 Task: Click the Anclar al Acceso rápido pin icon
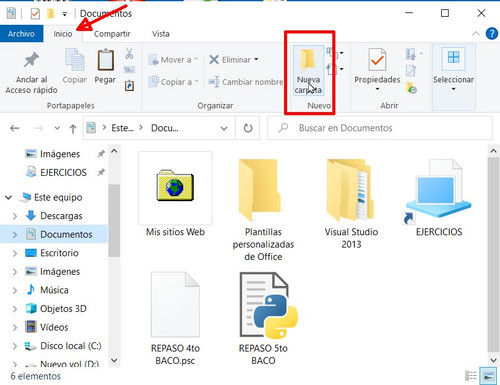coord(31,60)
